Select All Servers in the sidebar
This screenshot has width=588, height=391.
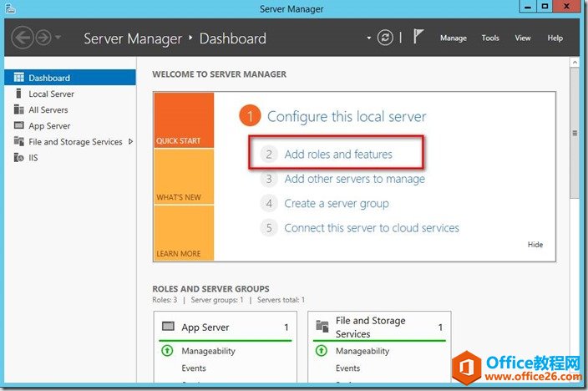pos(70,110)
